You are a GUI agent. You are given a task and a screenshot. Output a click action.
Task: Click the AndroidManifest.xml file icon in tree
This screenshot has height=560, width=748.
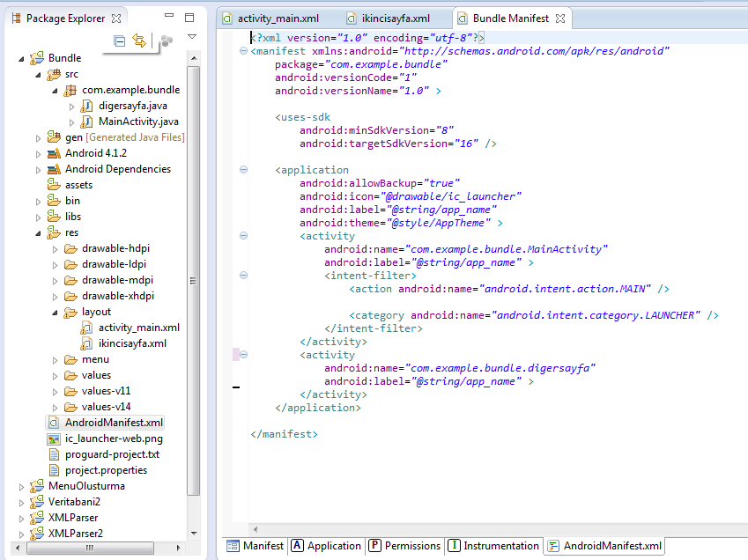point(54,423)
